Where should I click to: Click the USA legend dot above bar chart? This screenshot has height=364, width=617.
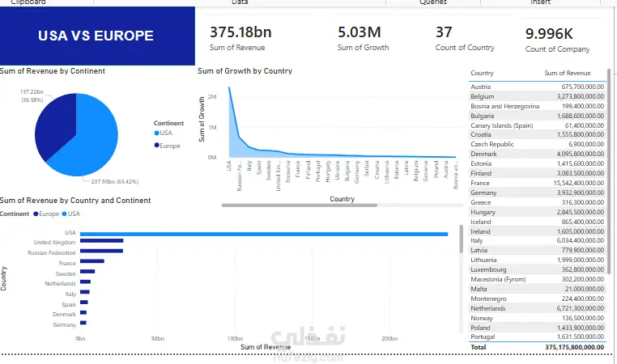point(64,214)
